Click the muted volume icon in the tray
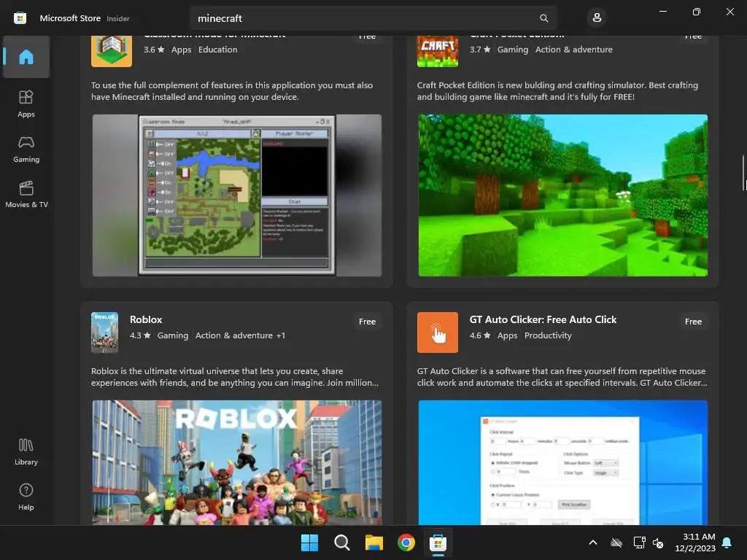The height and width of the screenshot is (560, 747). [x=658, y=542]
